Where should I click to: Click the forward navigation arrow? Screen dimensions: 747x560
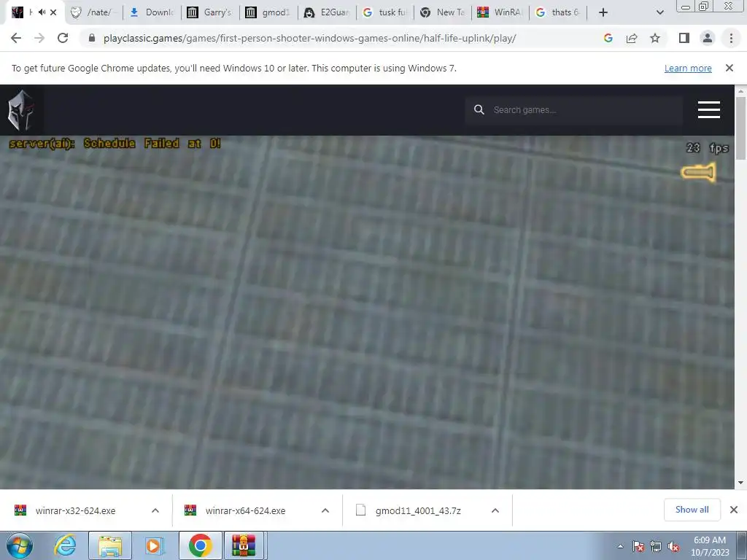(x=39, y=38)
